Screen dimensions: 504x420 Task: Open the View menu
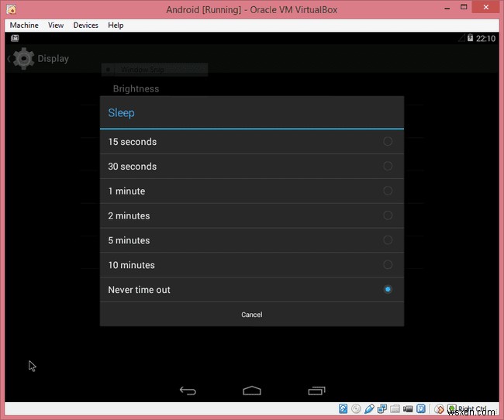56,25
